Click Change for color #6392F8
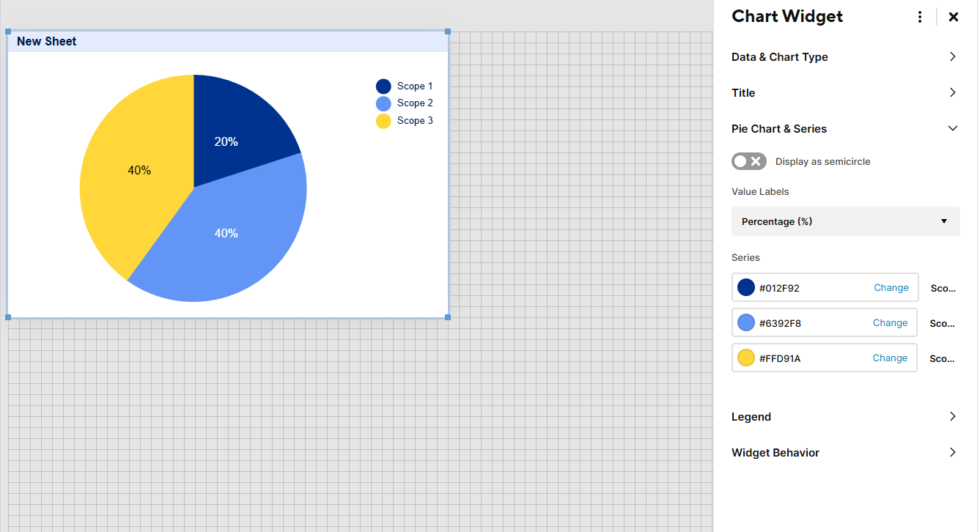This screenshot has width=980, height=532. [x=891, y=323]
